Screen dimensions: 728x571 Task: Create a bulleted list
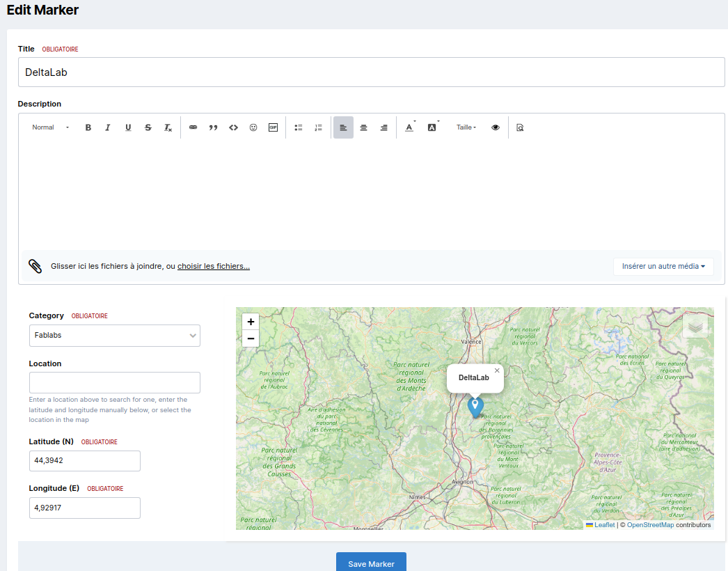(299, 127)
